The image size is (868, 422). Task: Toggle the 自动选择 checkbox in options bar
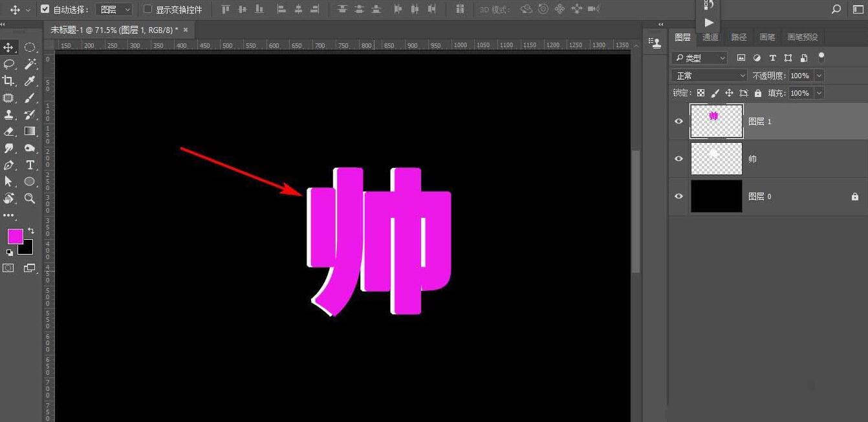(x=45, y=9)
